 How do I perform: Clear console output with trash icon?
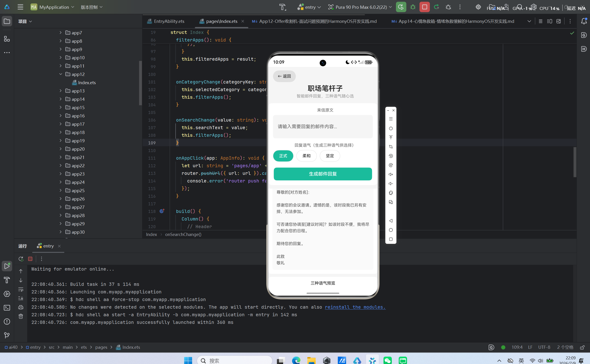pos(21,316)
